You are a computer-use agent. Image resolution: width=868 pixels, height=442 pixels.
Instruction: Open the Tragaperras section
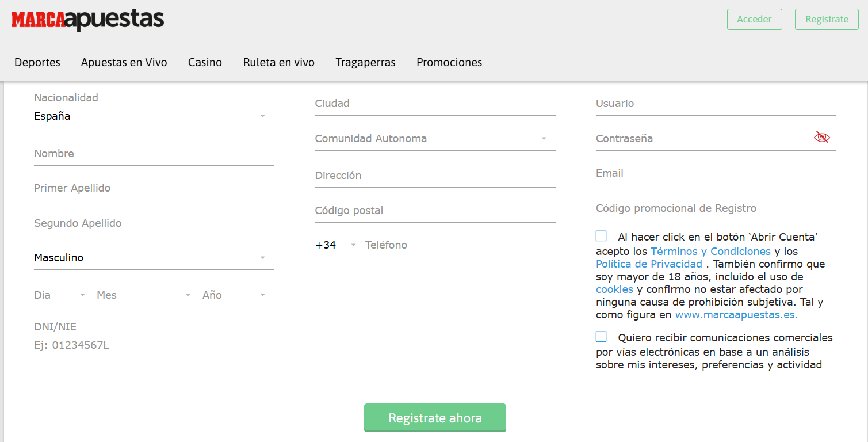366,62
